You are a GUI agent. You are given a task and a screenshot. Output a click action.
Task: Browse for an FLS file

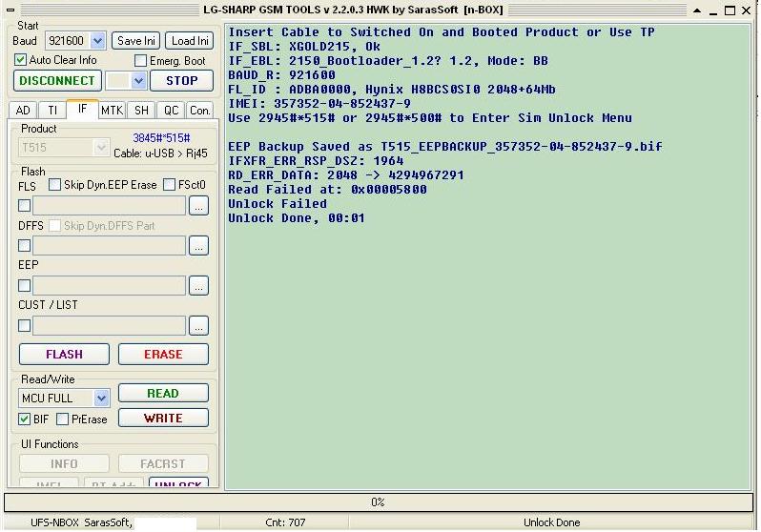(x=198, y=206)
